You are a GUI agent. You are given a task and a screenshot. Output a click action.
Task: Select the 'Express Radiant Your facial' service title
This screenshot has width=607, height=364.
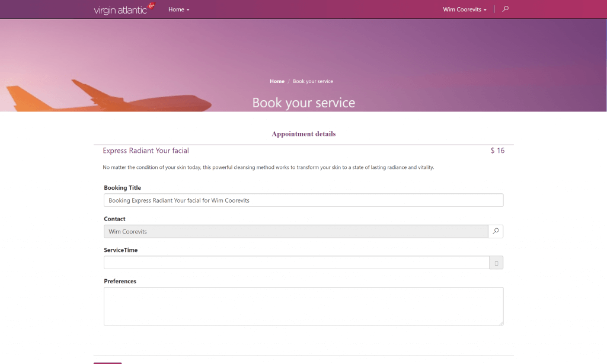146,151
